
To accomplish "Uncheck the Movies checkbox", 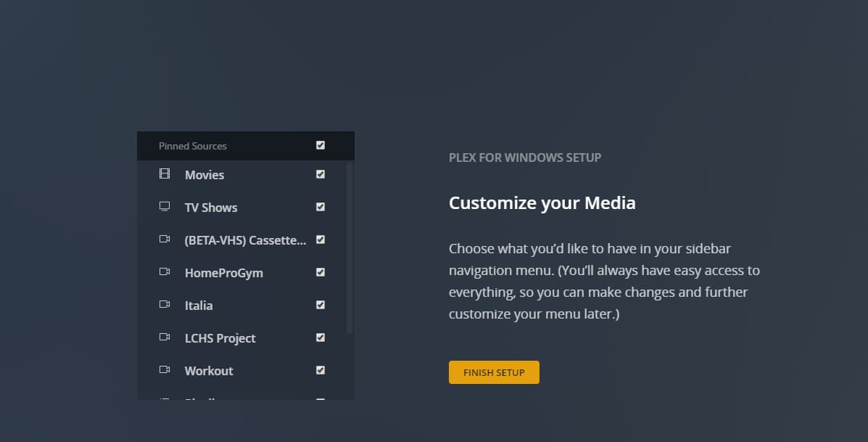I will [x=321, y=174].
